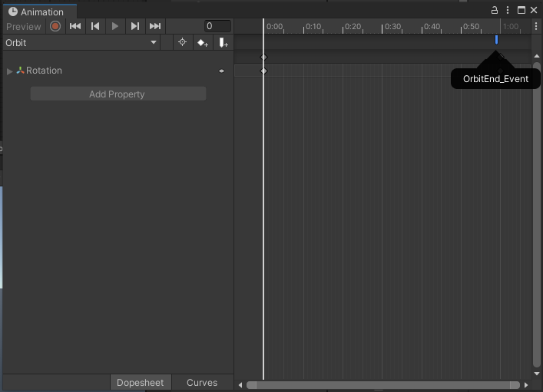
Task: Open the Orbit clip dropdown
Action: pyautogui.click(x=81, y=42)
